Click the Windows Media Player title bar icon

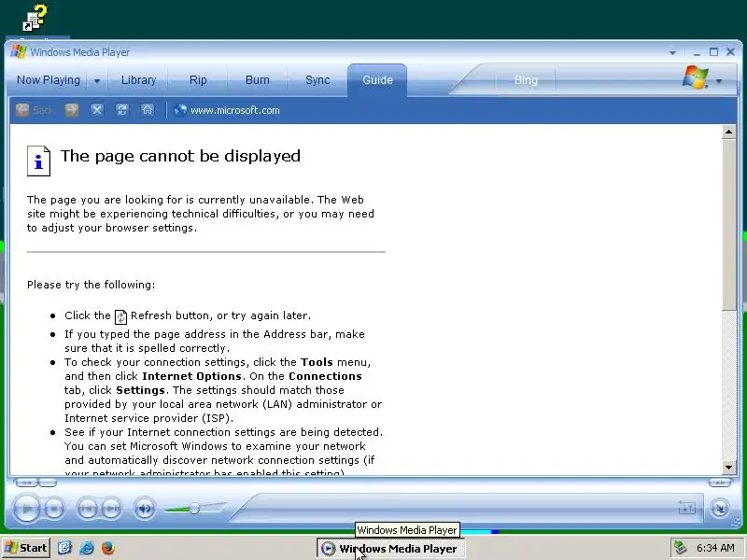tap(19, 52)
